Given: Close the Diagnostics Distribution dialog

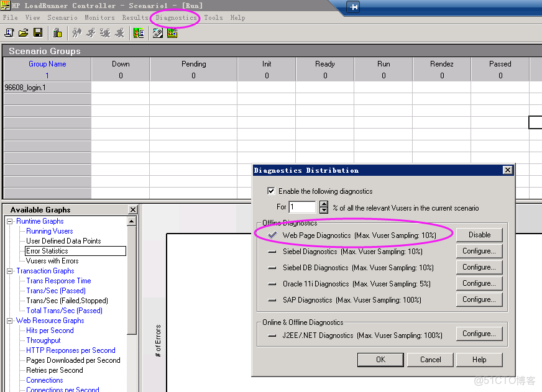Looking at the screenshot, I should tap(507, 170).
